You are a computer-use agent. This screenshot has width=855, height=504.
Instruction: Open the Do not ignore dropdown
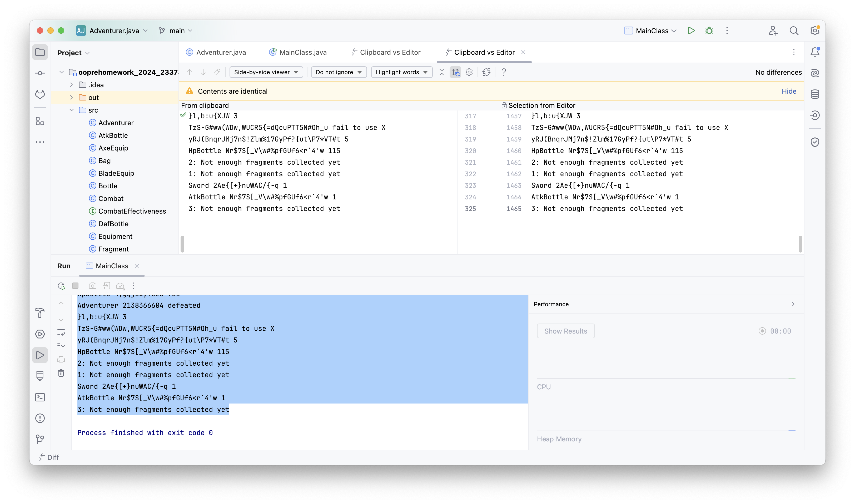coord(339,72)
